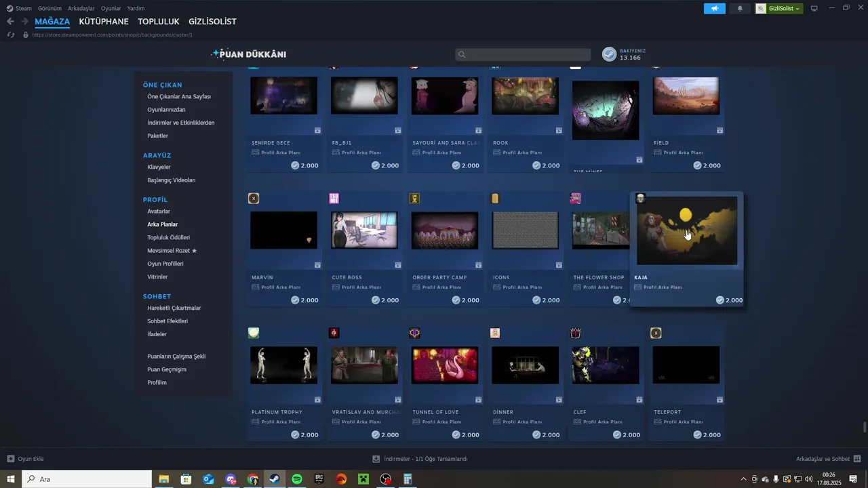This screenshot has height=488, width=868.
Task: Click game icon above Platinum Trophy card
Action: [254, 333]
